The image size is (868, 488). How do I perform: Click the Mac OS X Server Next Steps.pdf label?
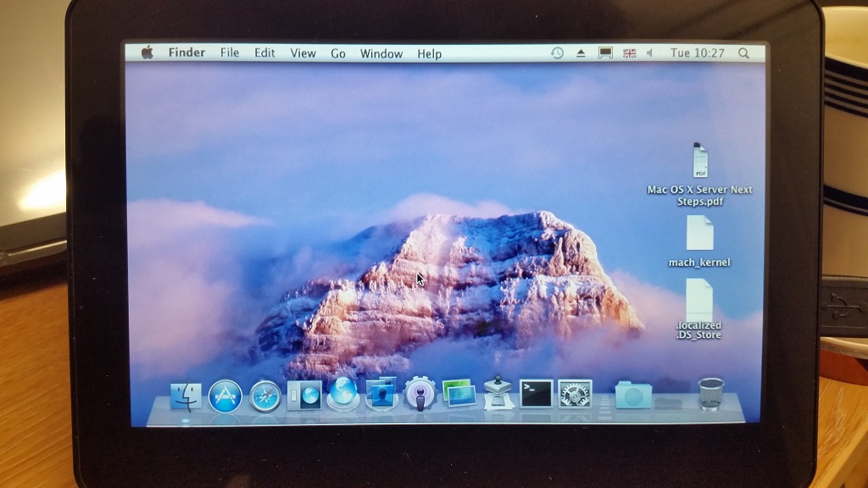click(x=699, y=196)
